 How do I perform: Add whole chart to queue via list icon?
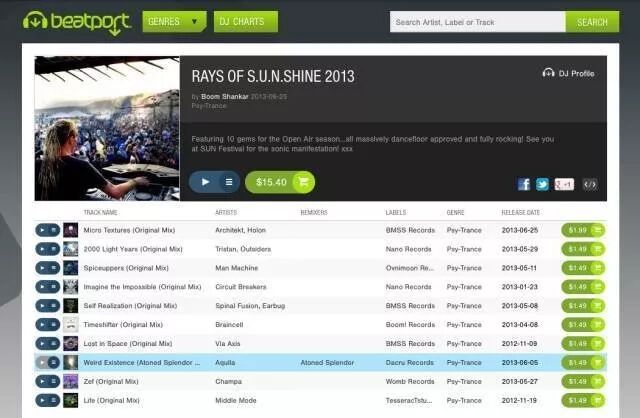click(x=229, y=182)
